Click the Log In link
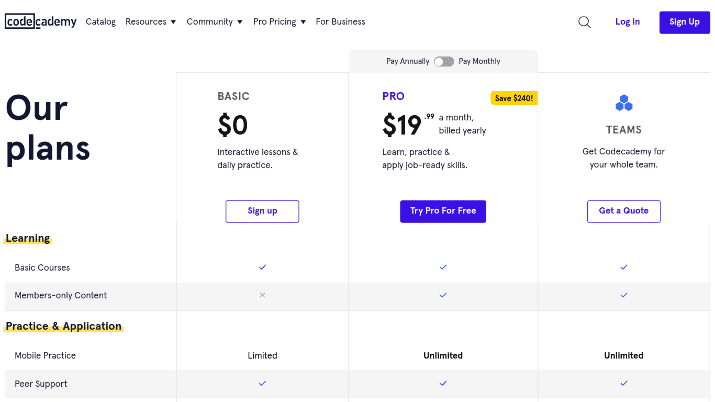The width and height of the screenshot is (715, 402). click(x=627, y=21)
